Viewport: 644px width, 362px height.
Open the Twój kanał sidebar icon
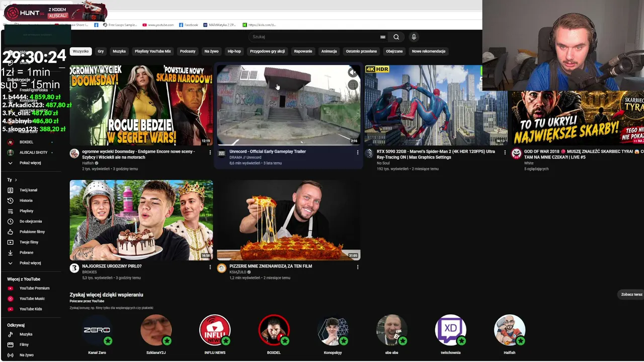tap(10, 190)
